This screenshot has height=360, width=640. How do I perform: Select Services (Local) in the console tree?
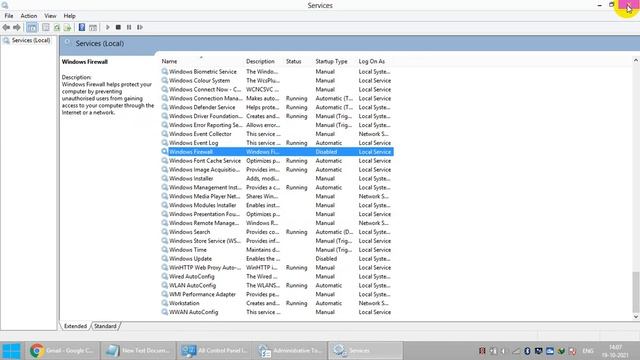pos(31,40)
